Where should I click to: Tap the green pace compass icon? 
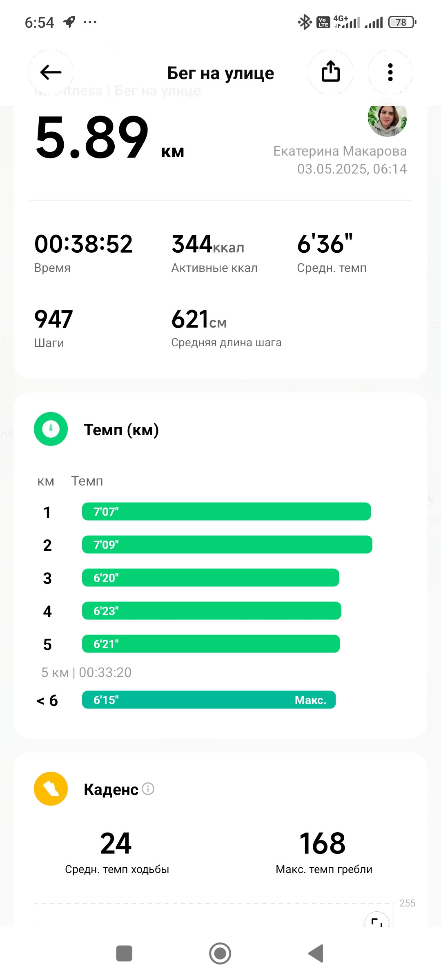point(51,429)
